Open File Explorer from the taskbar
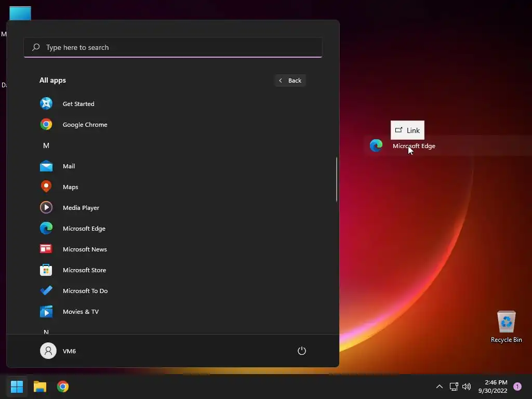Screen dimensions: 532x399 pos(39,387)
